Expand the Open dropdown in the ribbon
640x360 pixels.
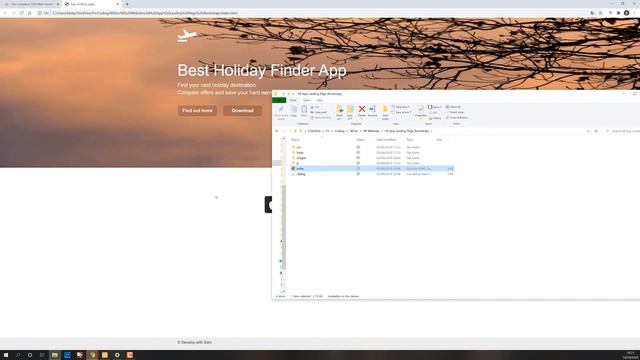click(435, 107)
